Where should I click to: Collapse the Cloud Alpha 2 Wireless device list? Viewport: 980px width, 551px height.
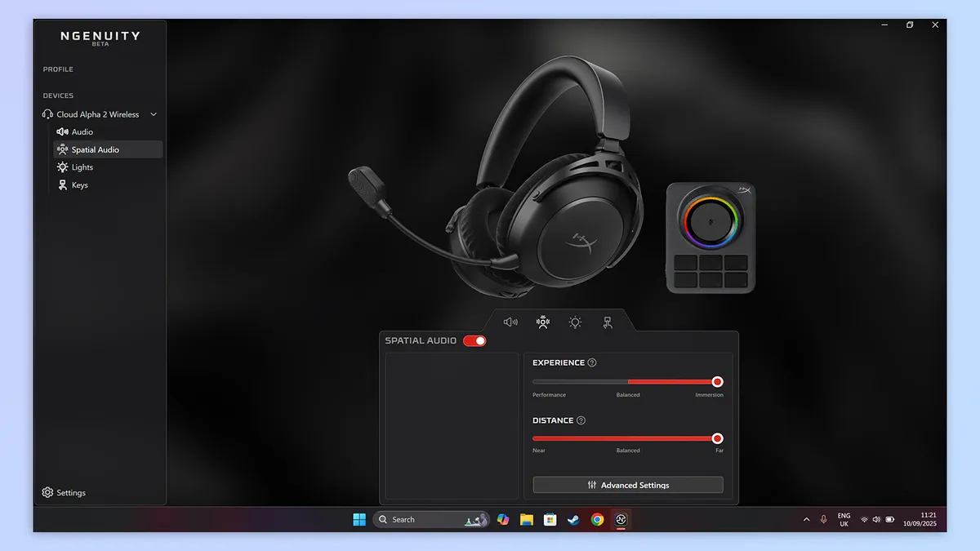click(x=154, y=114)
